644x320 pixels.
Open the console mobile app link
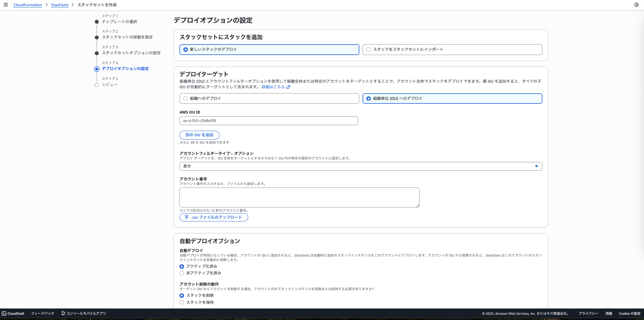click(x=83, y=313)
